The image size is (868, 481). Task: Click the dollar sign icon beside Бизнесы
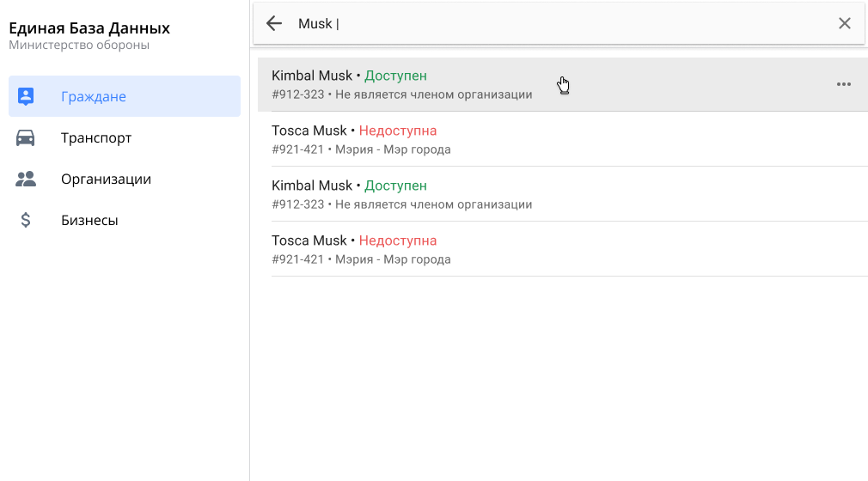26,220
